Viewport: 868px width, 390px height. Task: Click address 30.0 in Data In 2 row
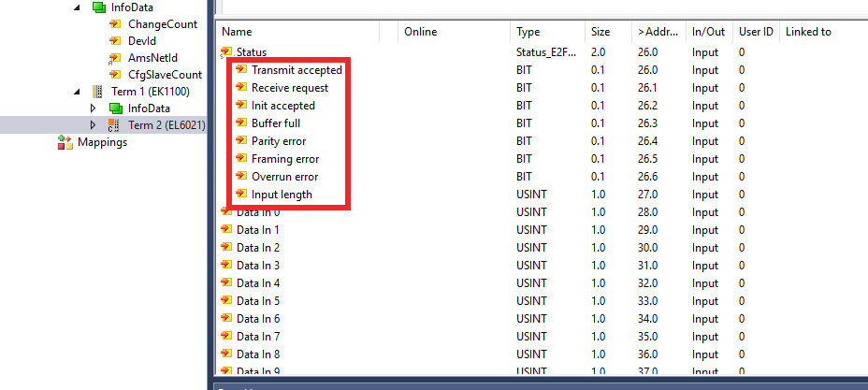[x=647, y=248]
